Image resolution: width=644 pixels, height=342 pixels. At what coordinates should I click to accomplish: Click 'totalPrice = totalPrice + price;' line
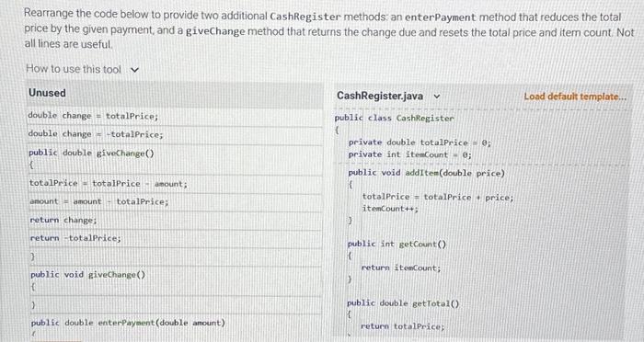click(x=438, y=197)
